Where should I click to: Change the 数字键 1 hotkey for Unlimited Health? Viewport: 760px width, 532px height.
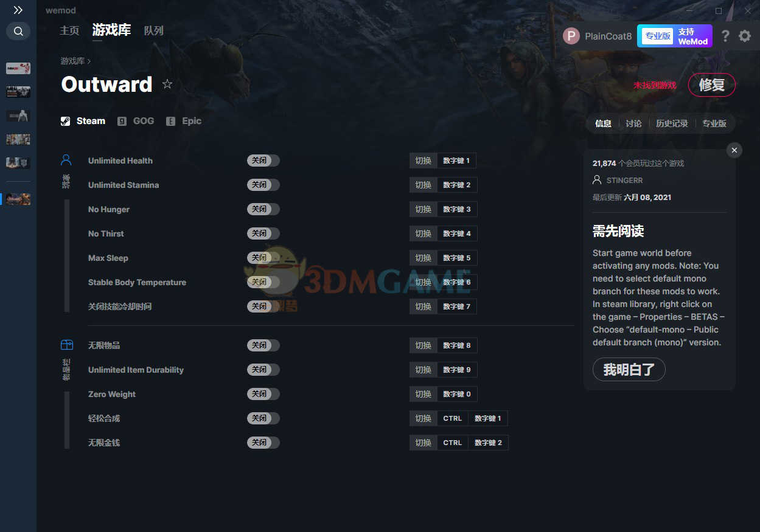coord(456,161)
